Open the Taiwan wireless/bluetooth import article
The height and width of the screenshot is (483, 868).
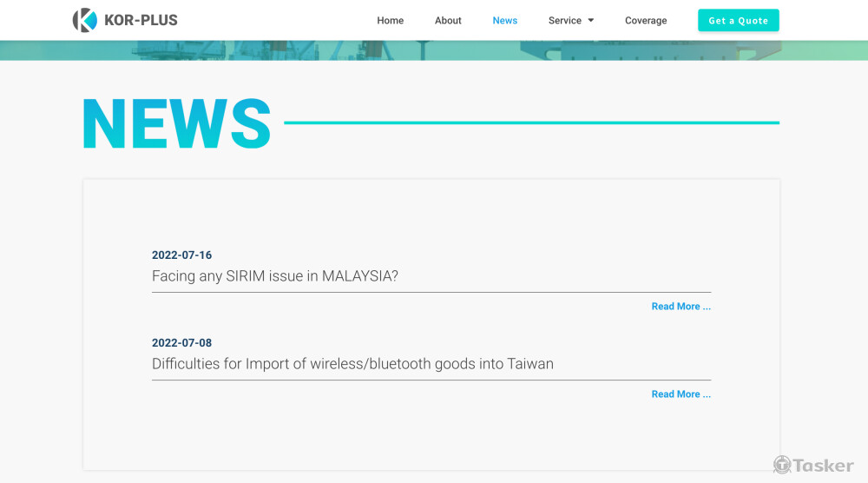[x=352, y=364]
